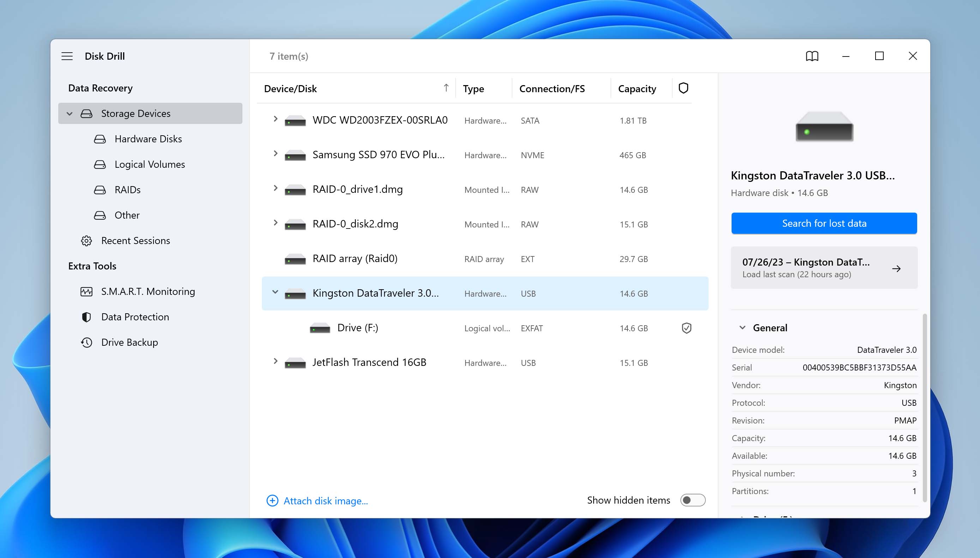This screenshot has width=980, height=558.
Task: Click the Revision value PMAP
Action: tap(905, 421)
